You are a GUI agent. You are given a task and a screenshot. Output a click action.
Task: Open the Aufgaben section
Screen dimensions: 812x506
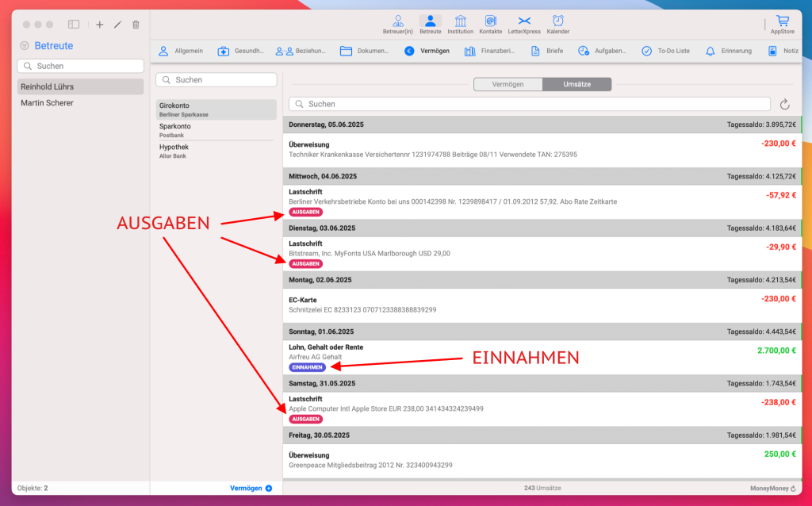603,52
